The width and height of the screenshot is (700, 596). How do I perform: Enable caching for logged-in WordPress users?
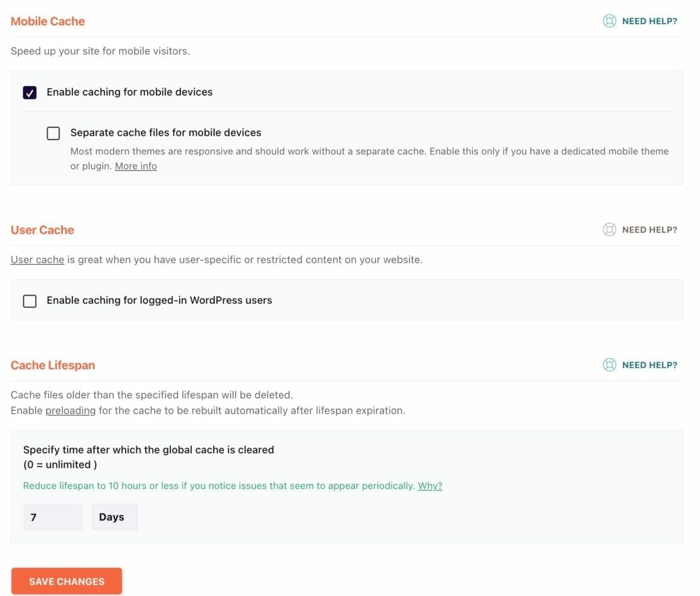click(30, 301)
